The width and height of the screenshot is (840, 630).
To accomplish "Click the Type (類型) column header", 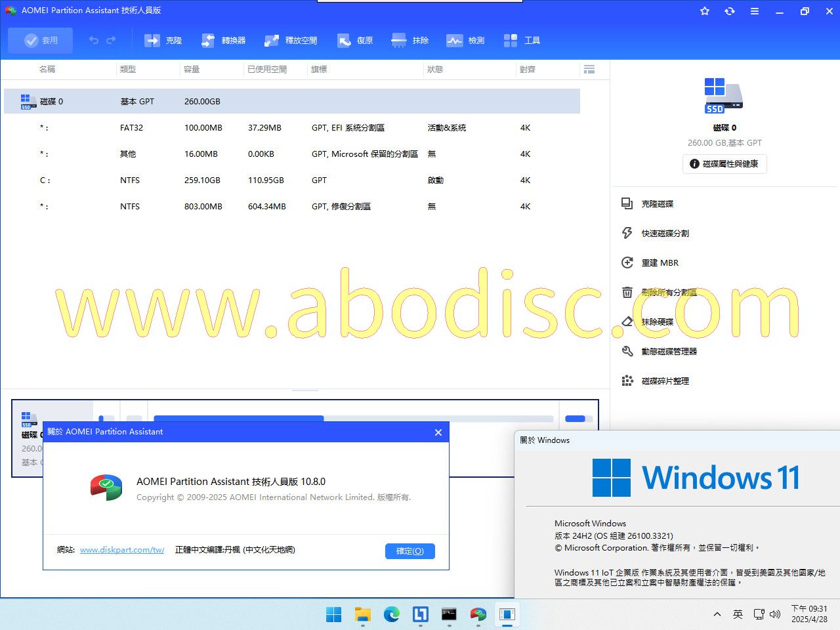I will (x=128, y=69).
